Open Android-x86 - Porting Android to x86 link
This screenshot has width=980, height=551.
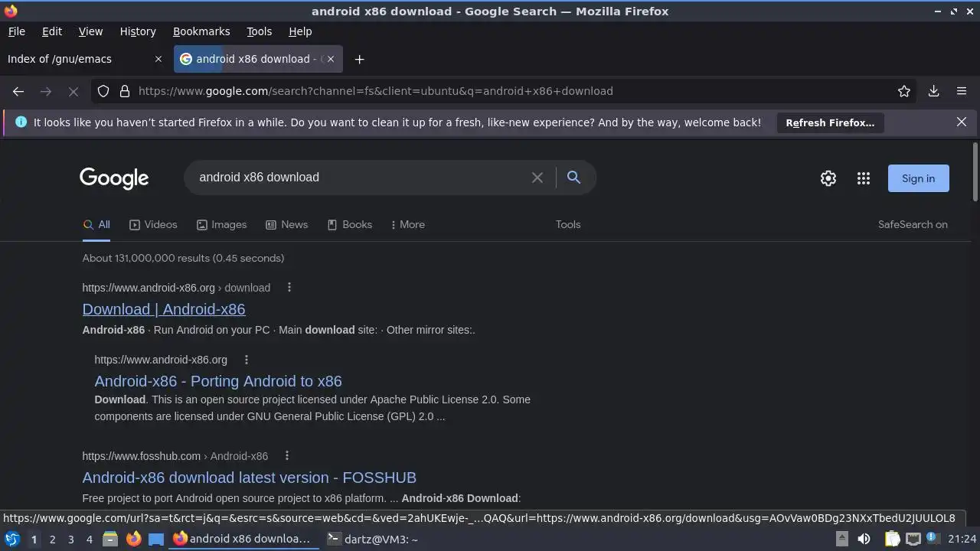(218, 381)
